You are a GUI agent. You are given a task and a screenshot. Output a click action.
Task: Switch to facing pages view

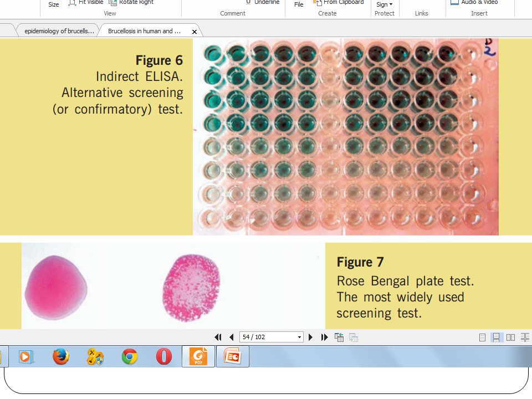point(510,337)
